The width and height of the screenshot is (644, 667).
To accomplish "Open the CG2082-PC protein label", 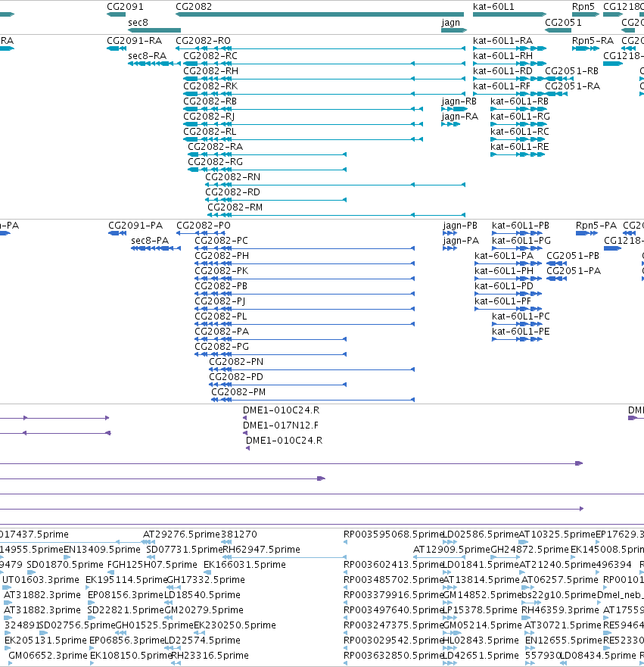I will pos(221,240).
